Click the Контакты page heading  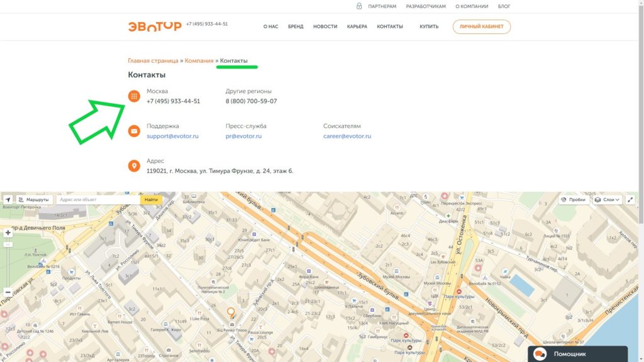(x=147, y=75)
